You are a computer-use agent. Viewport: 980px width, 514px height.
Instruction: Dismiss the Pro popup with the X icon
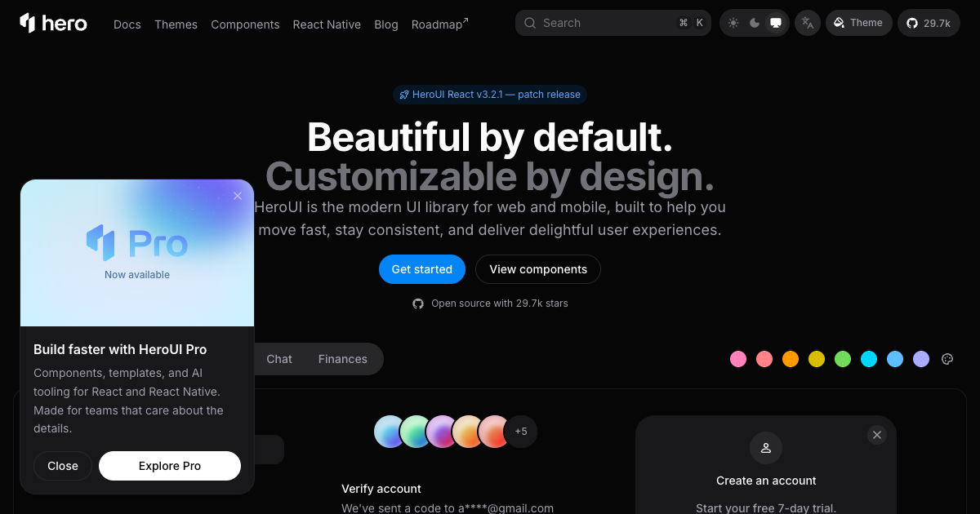pyautogui.click(x=238, y=196)
